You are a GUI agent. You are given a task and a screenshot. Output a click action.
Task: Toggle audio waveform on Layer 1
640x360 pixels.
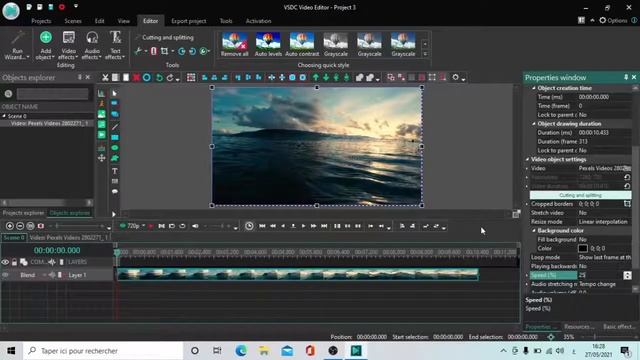pos(52,275)
